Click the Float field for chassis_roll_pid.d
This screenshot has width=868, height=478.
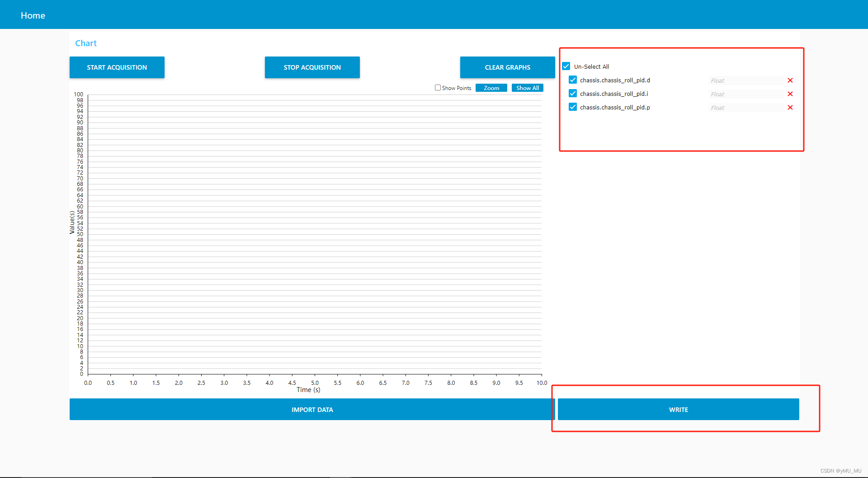coord(745,80)
